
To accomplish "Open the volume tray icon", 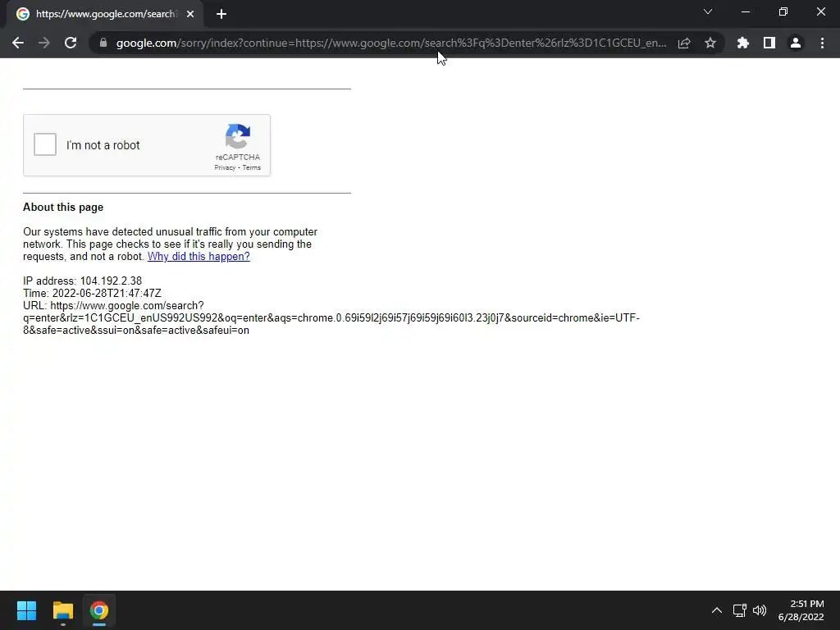I will pos(760,610).
